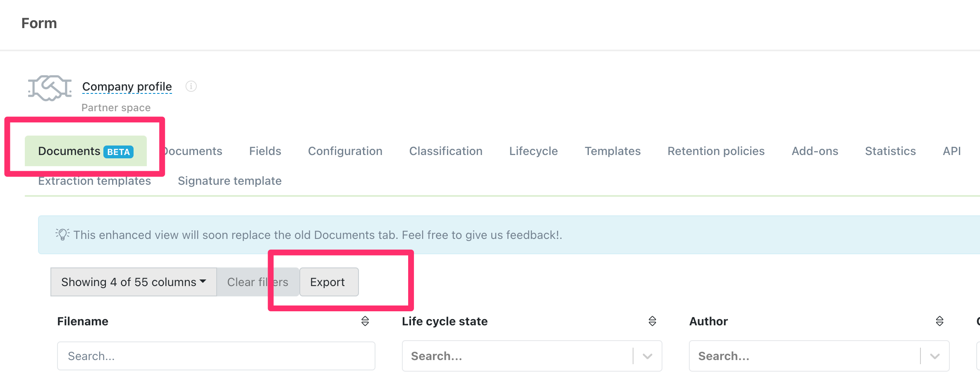Image resolution: width=980 pixels, height=377 pixels.
Task: Open the Documents BETA tab
Action: coord(86,151)
